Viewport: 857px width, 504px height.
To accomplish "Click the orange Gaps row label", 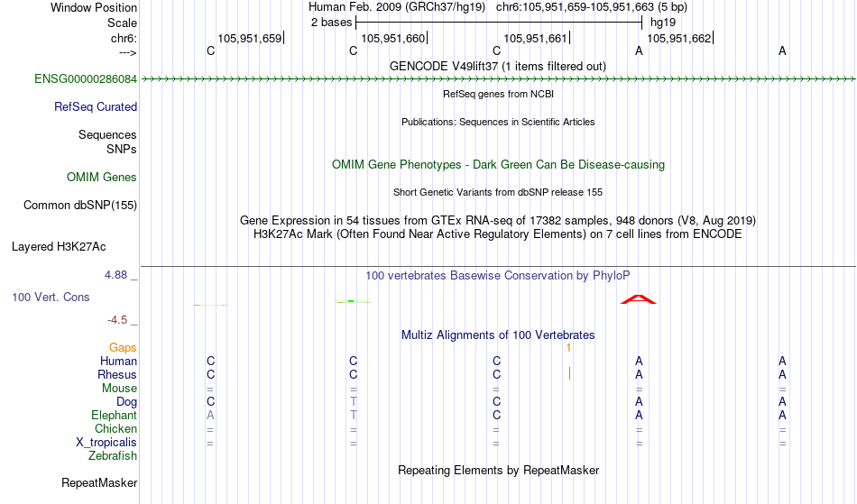I will tap(123, 347).
